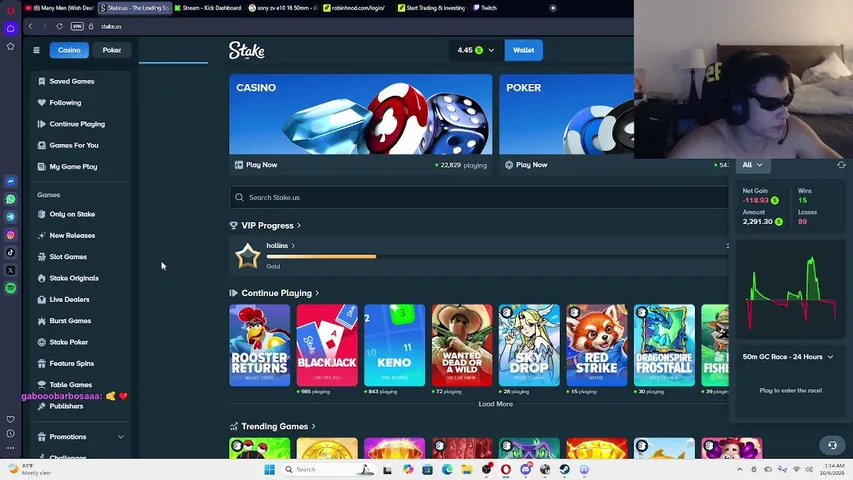Refresh the live stats panel
Viewport: 853px width, 480px height.
click(x=841, y=165)
